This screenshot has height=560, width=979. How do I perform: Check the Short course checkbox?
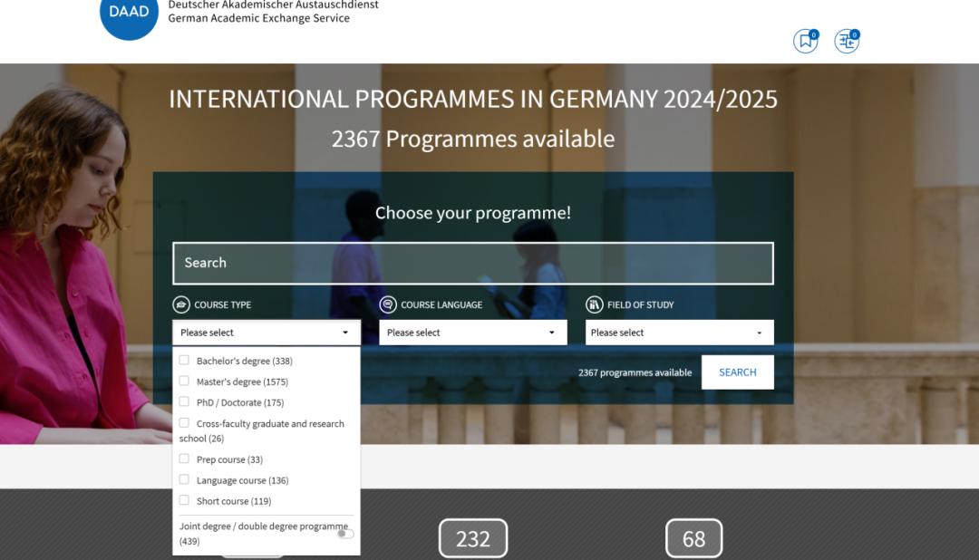tap(184, 501)
